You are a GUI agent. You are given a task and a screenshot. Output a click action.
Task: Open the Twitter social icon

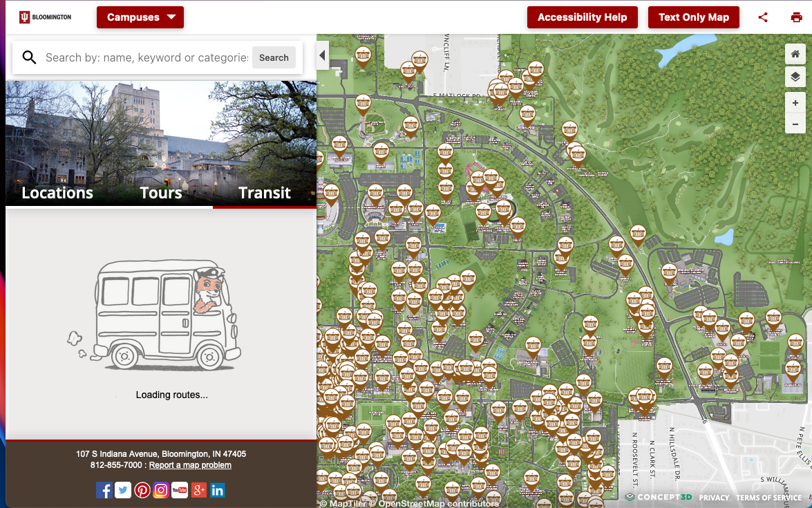pos(123,490)
